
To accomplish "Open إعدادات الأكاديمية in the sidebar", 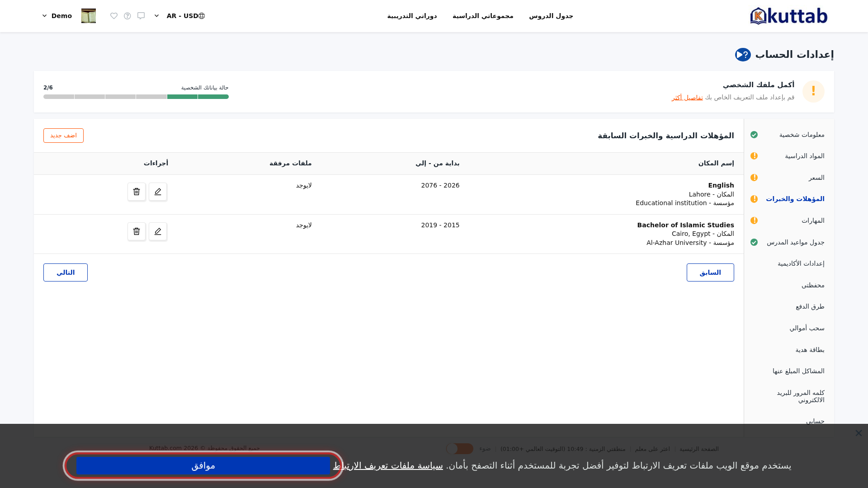I will point(801,263).
